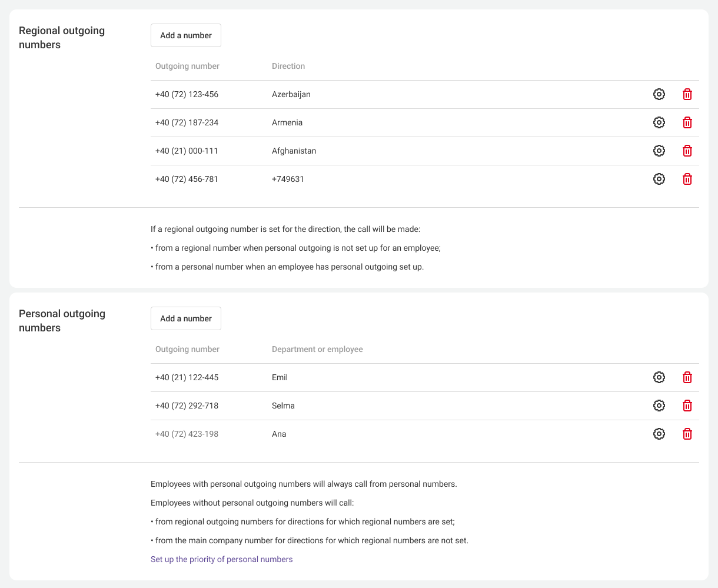
Task: Open settings gear for the Armenia row
Action: tap(659, 122)
